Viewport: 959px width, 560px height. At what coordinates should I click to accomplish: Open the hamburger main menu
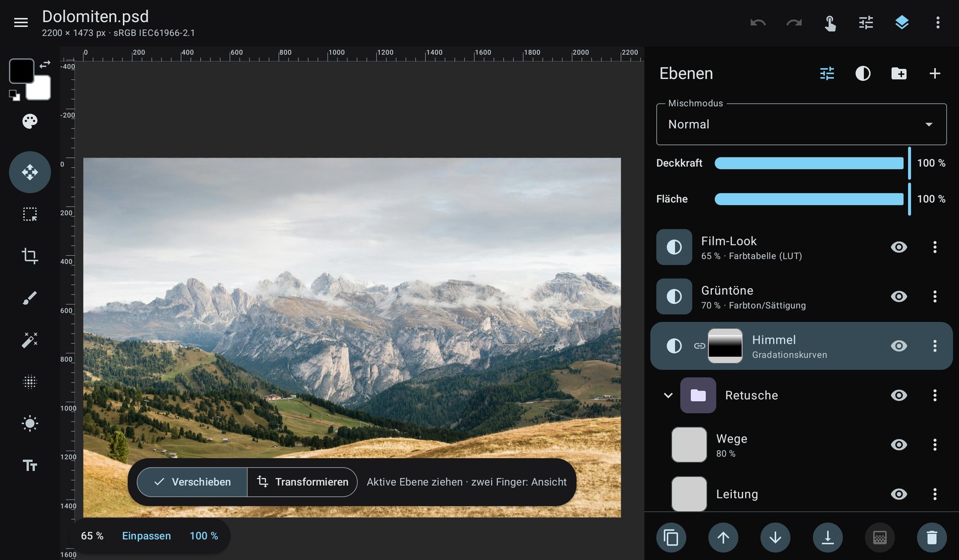[x=21, y=23]
